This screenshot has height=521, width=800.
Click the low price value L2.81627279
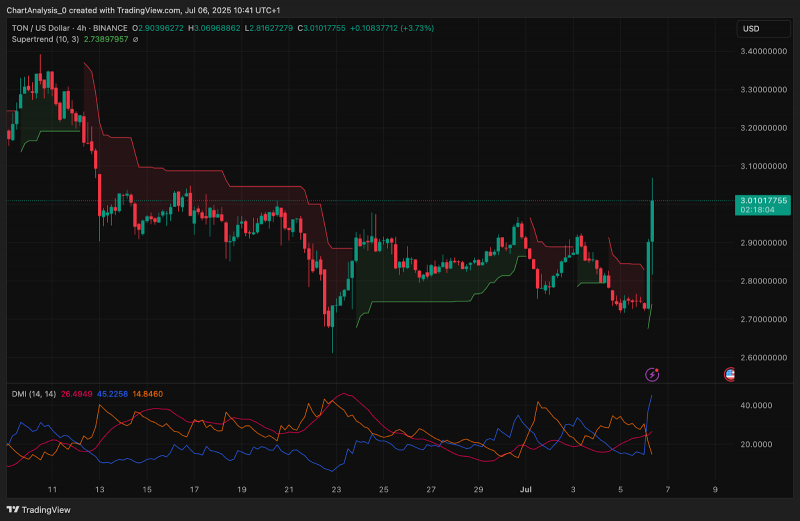tap(269, 28)
